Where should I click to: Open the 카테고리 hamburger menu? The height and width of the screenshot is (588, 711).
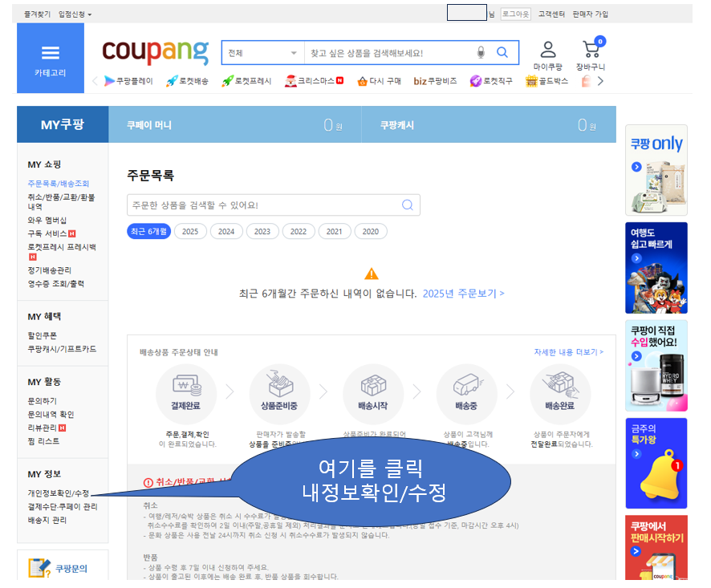51,59
